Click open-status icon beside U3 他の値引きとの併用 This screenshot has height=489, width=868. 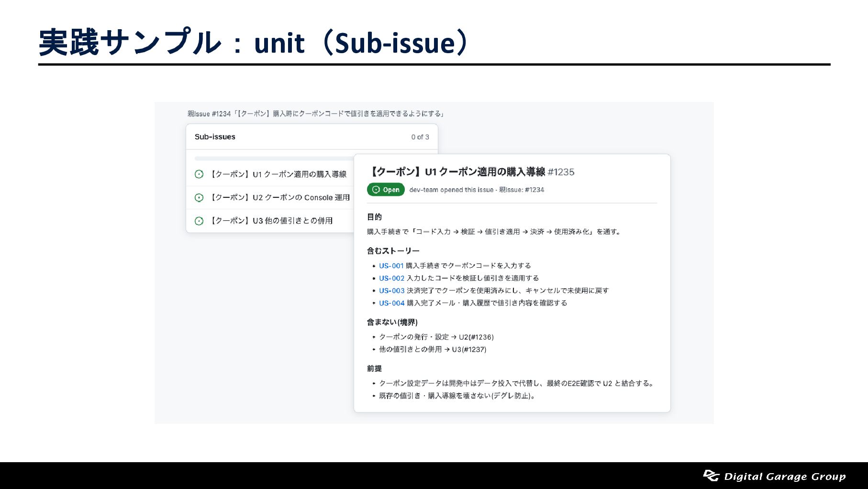199,221
